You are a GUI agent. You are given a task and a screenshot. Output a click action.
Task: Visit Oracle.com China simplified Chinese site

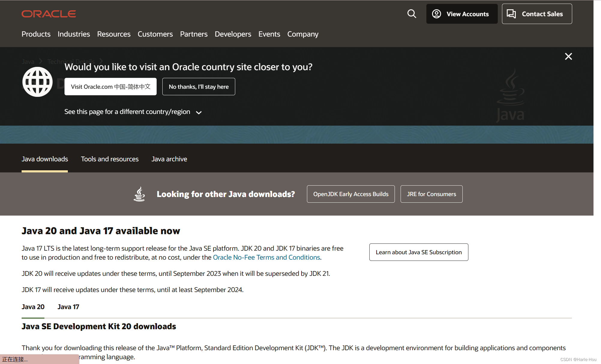pyautogui.click(x=110, y=87)
